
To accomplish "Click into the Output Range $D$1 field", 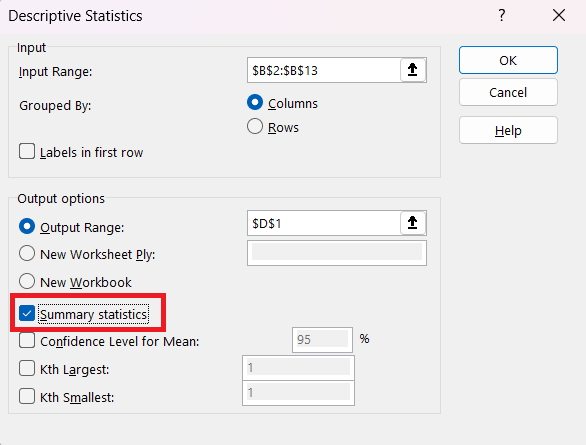I will pos(324,223).
